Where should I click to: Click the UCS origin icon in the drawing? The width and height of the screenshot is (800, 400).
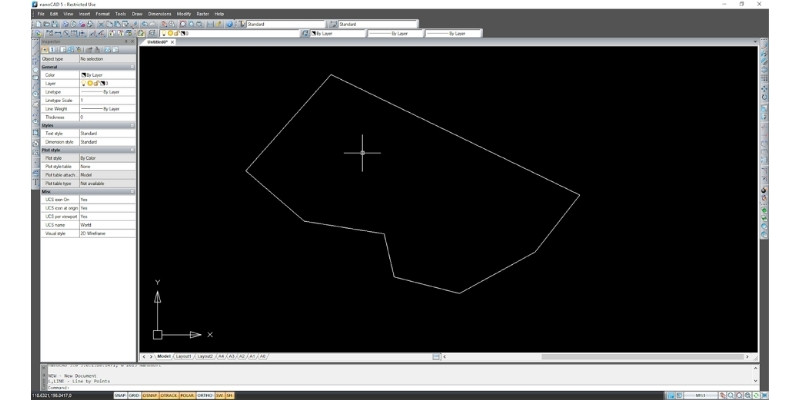click(x=157, y=334)
